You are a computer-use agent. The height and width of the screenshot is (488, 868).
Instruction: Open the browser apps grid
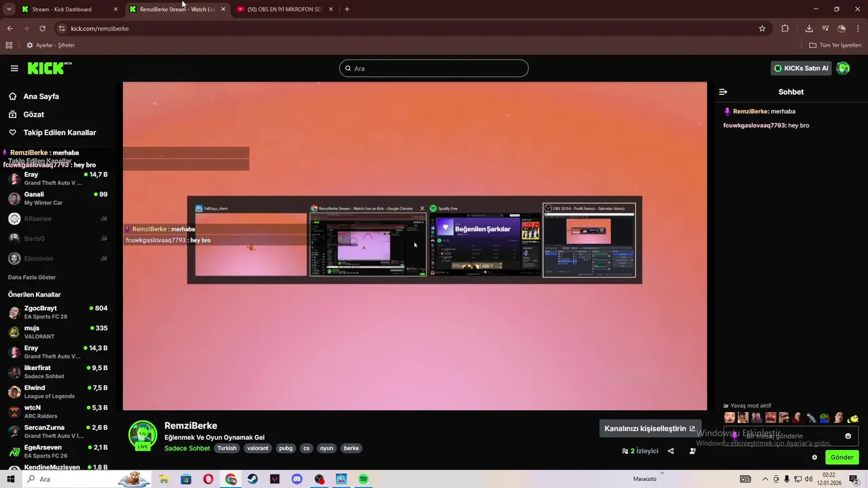pos(9,45)
